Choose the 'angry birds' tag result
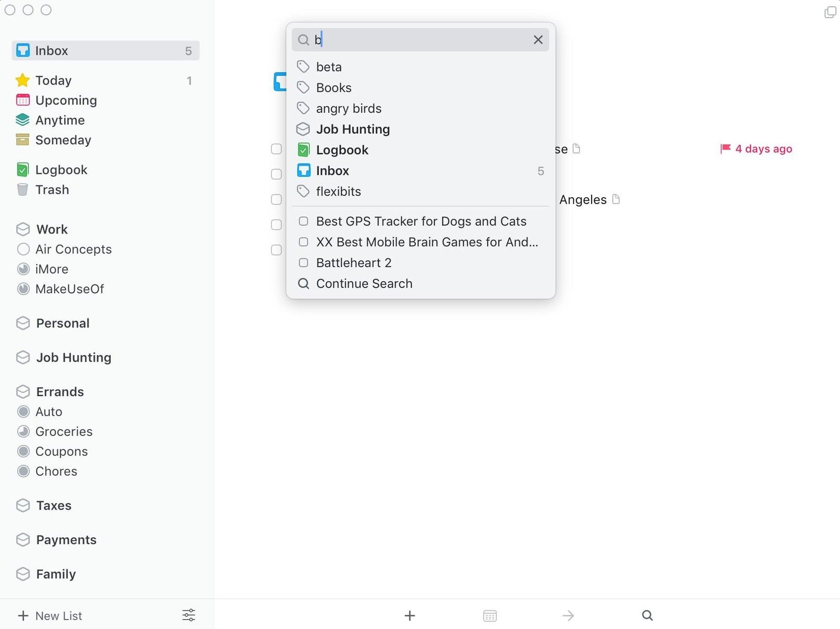Viewport: 840px width, 629px height. pos(349,109)
